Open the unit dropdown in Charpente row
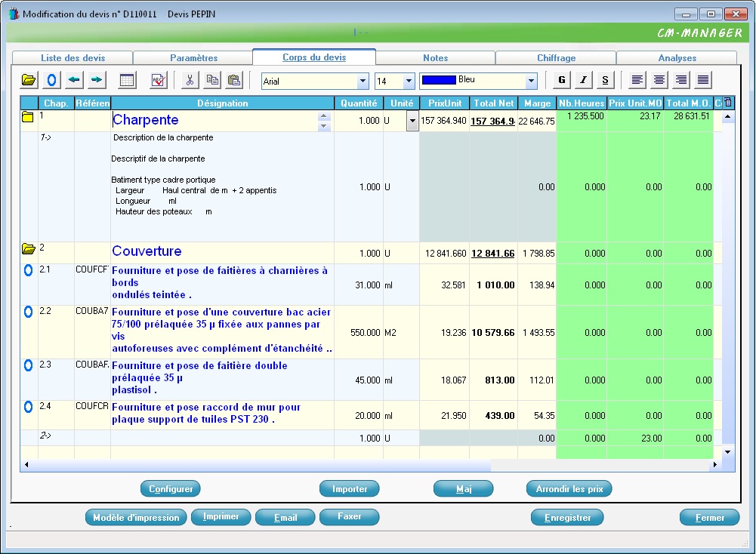 (412, 121)
